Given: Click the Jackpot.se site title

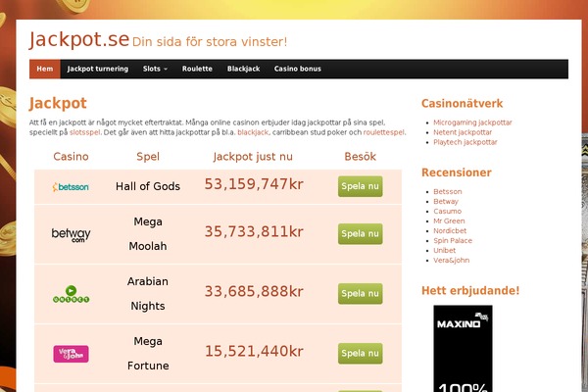Looking at the screenshot, I should coord(79,39).
